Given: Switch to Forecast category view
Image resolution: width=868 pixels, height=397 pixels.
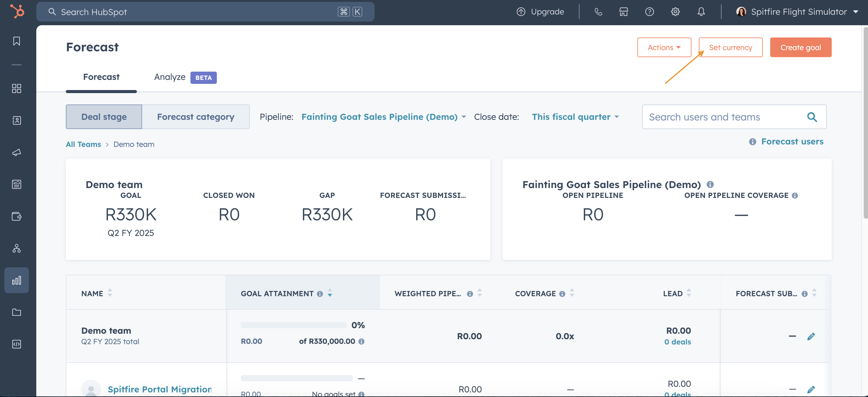Looking at the screenshot, I should tap(195, 117).
